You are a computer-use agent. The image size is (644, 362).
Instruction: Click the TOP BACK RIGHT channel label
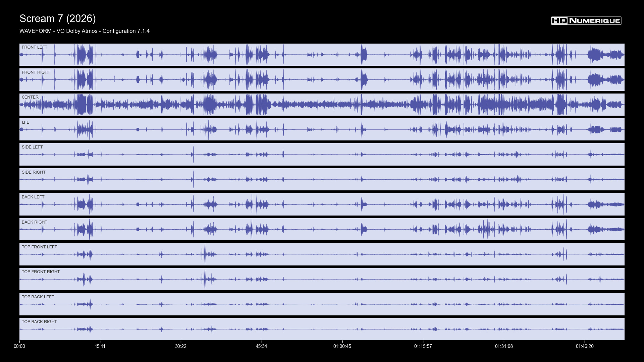39,322
